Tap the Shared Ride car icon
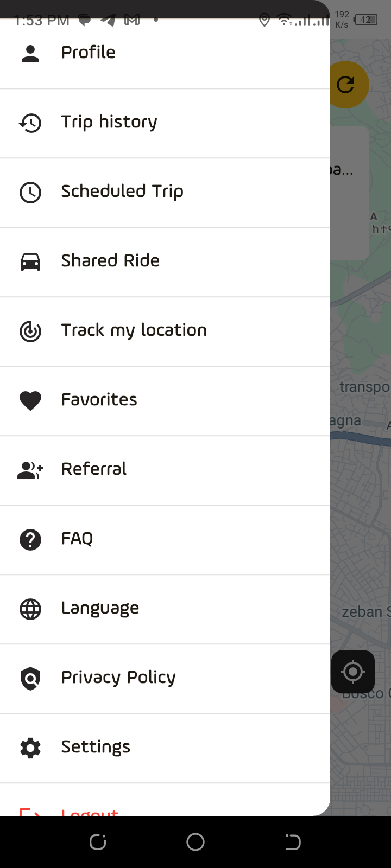Image resolution: width=391 pixels, height=868 pixels. [x=30, y=262]
